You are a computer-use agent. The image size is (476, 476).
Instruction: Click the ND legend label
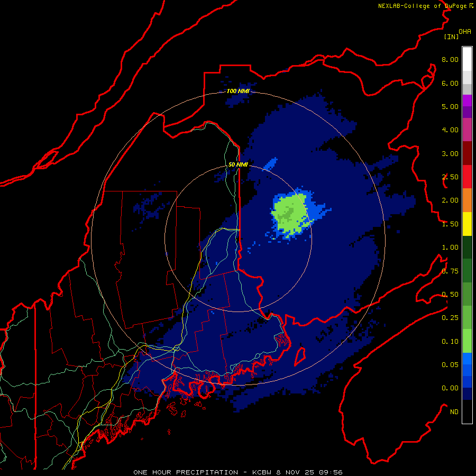click(454, 412)
